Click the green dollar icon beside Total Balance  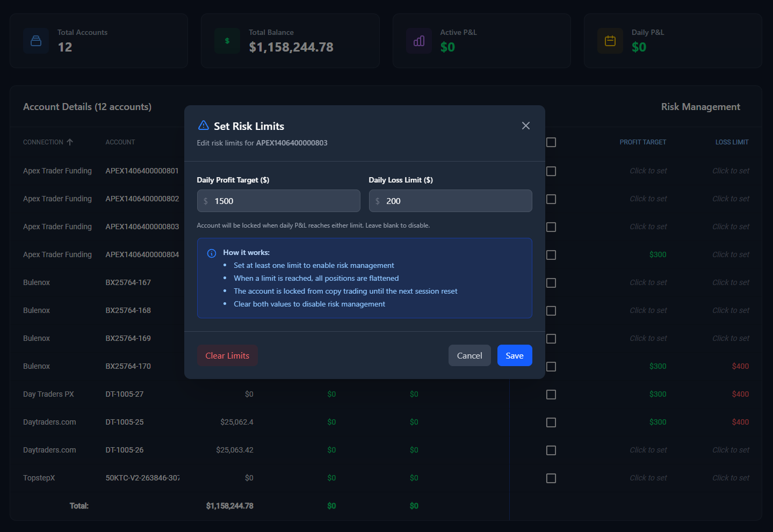pos(227,40)
